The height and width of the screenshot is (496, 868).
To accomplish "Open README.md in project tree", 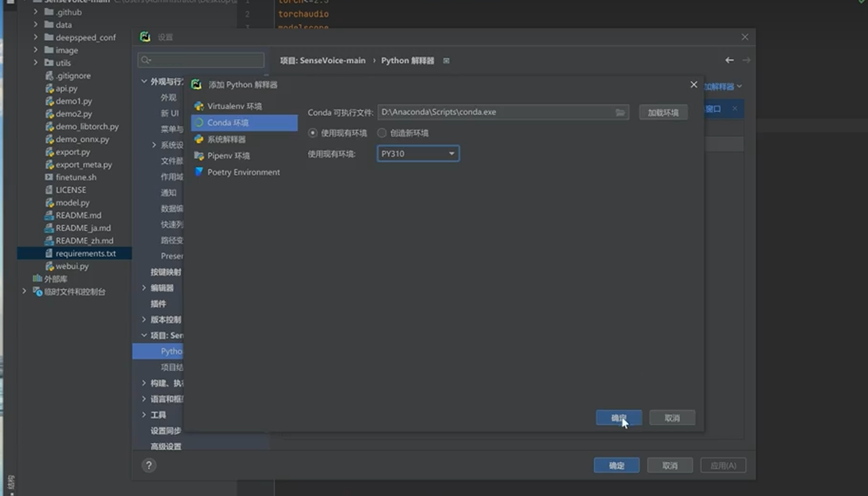I will [x=78, y=215].
